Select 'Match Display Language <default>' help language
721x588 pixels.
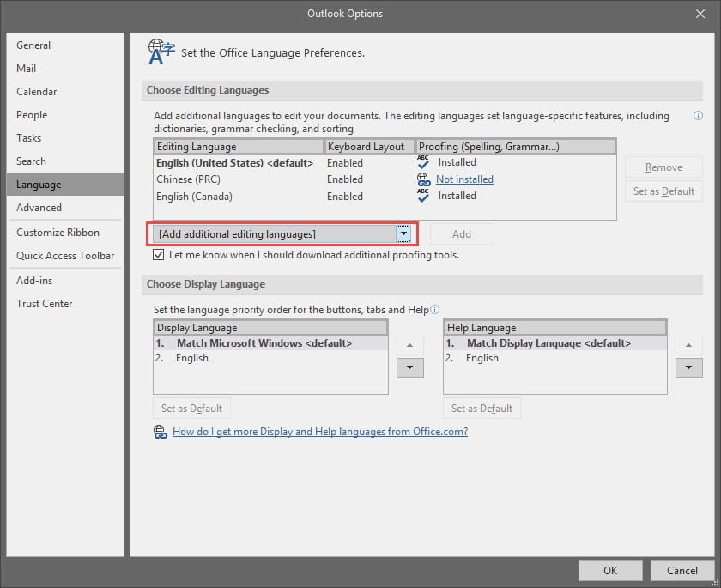pos(555,343)
